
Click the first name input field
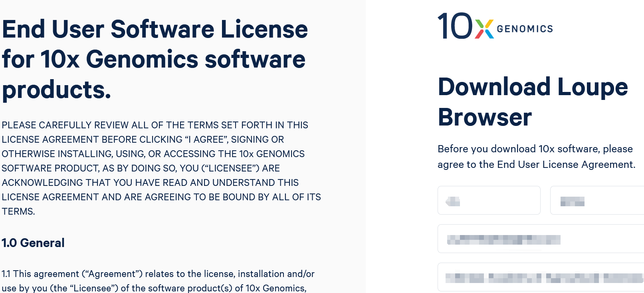489,200
